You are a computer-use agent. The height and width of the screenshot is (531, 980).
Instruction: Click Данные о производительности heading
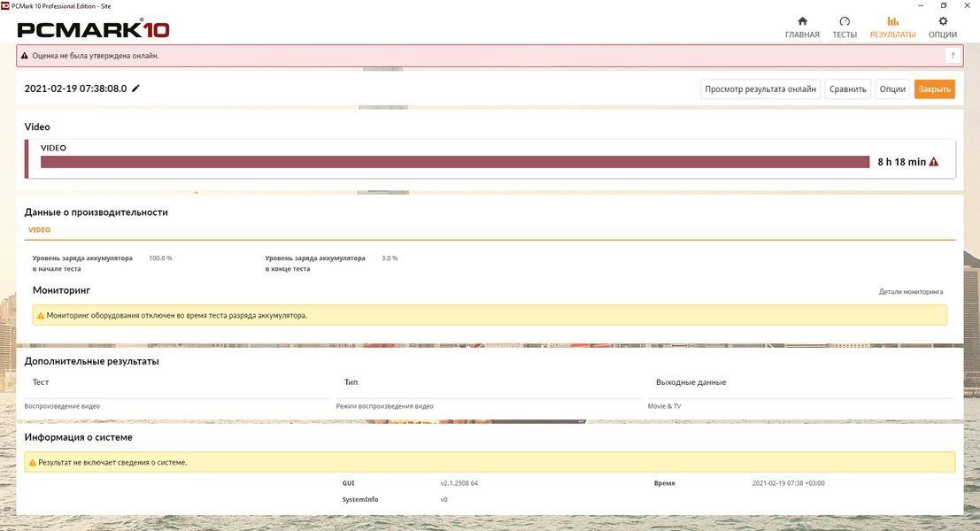pos(96,212)
